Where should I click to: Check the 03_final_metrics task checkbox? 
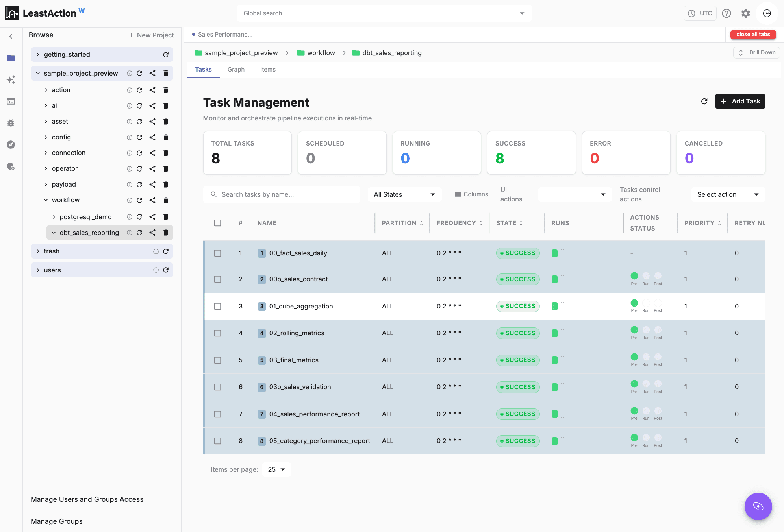click(x=217, y=360)
